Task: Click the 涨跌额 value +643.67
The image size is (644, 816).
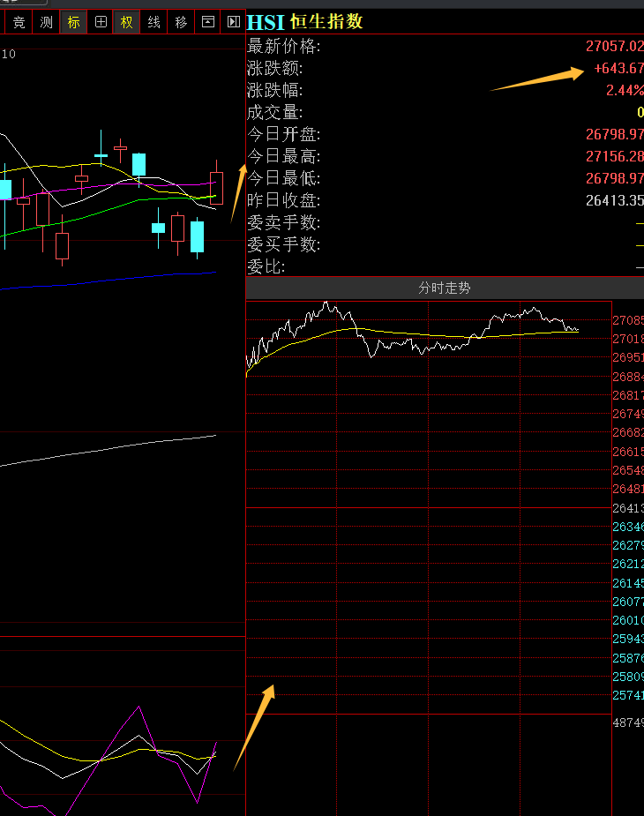Action: coord(618,69)
